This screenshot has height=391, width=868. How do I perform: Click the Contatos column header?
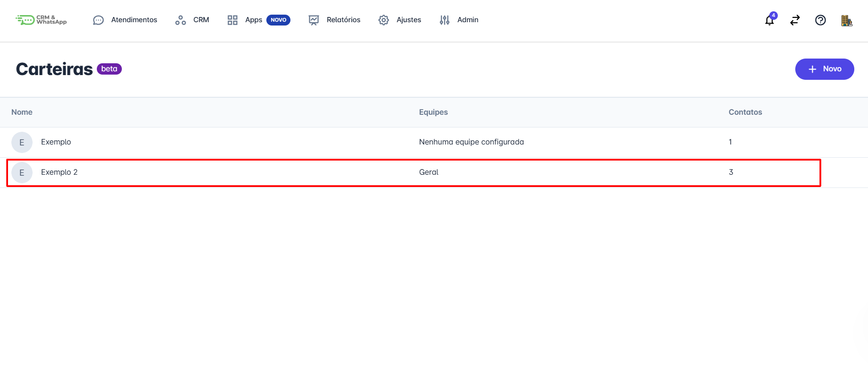pyautogui.click(x=745, y=112)
